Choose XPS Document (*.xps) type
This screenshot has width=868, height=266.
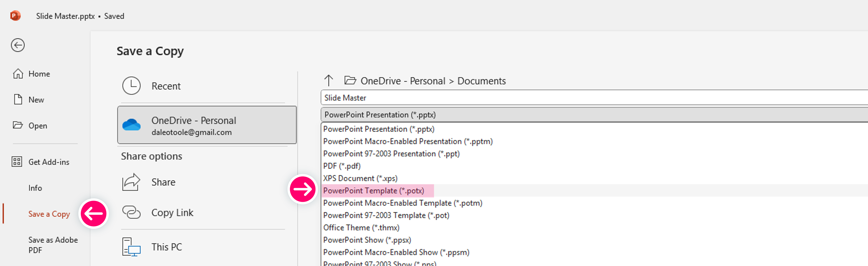point(360,178)
